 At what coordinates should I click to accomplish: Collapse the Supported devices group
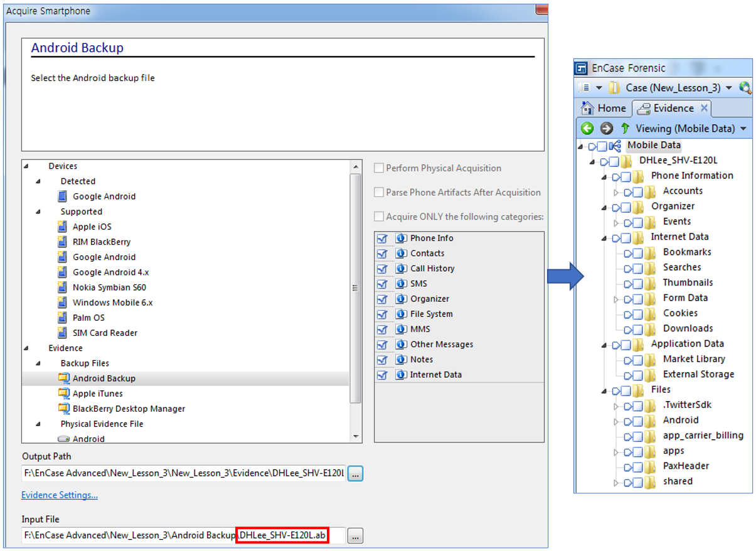[x=38, y=212]
